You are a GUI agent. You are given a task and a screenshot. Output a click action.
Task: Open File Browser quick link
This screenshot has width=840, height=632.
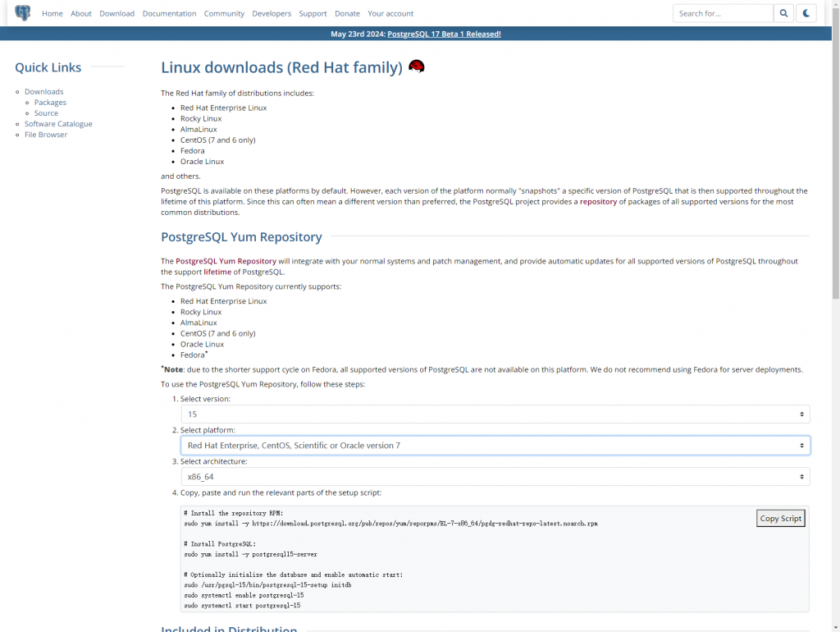tap(46, 135)
